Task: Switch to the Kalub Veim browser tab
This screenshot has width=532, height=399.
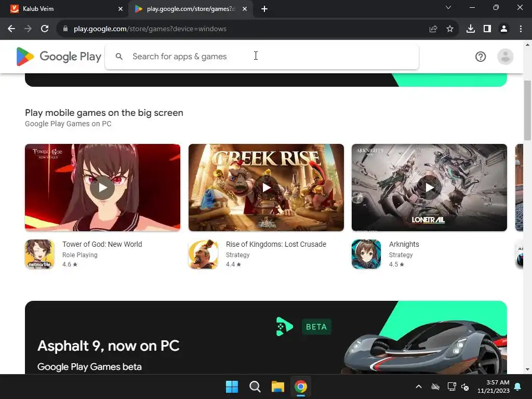Action: click(64, 9)
